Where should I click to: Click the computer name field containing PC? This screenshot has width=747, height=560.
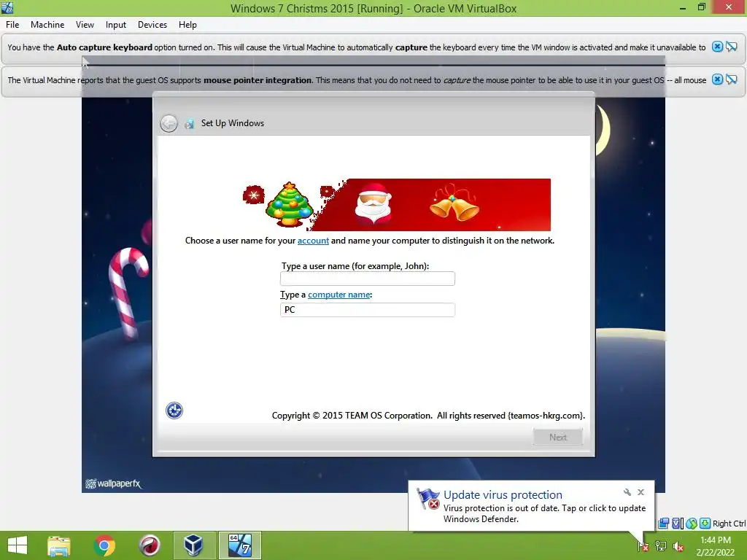pyautogui.click(x=368, y=310)
